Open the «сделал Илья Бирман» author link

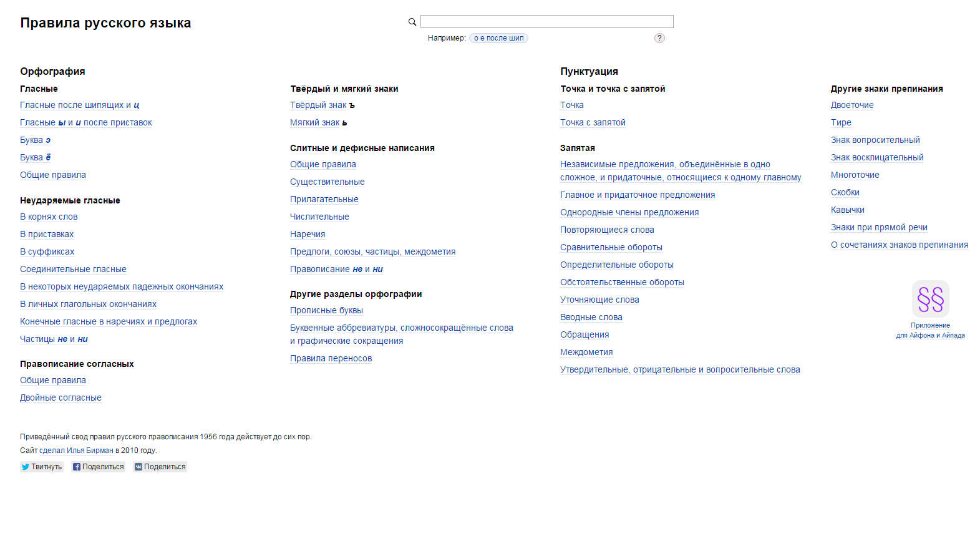76,451
